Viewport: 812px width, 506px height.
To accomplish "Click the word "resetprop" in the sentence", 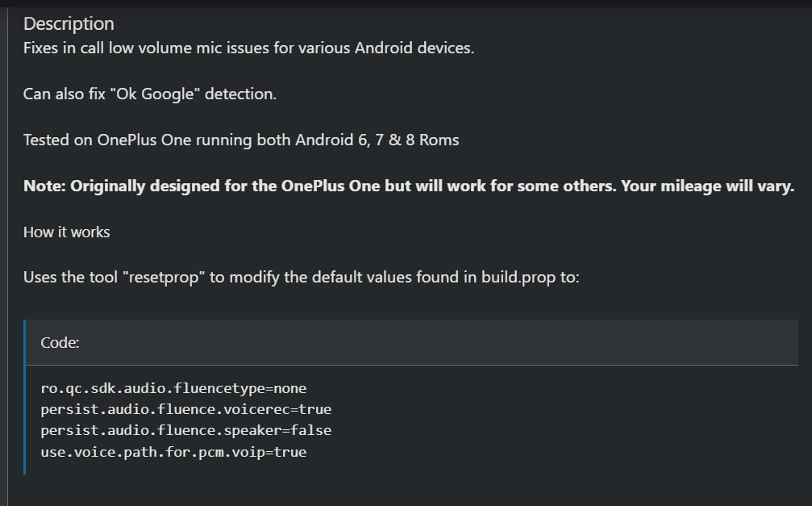I will click(163, 278).
